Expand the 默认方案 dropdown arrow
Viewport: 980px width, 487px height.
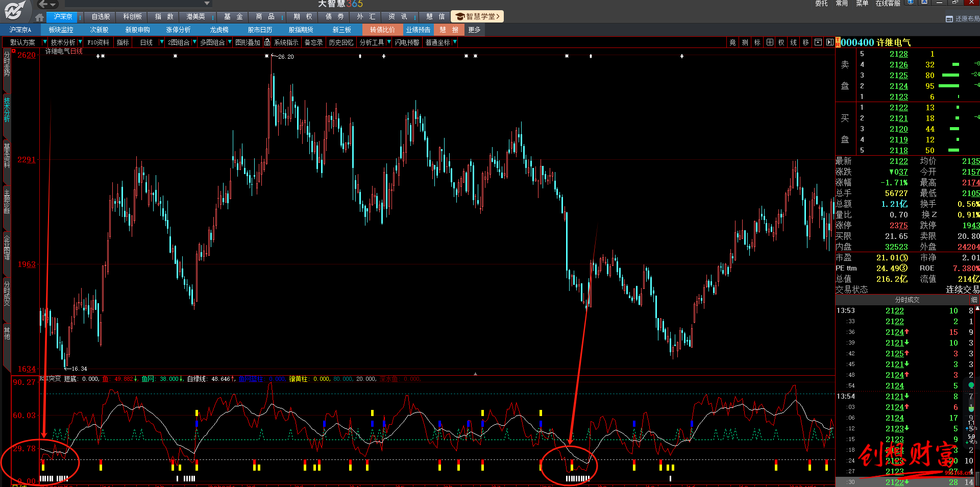(x=45, y=42)
